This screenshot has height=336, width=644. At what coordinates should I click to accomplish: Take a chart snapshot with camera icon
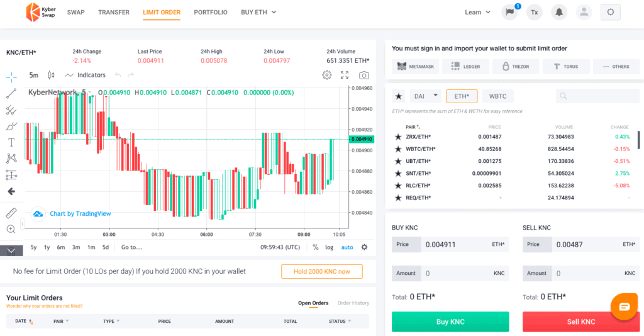click(364, 75)
